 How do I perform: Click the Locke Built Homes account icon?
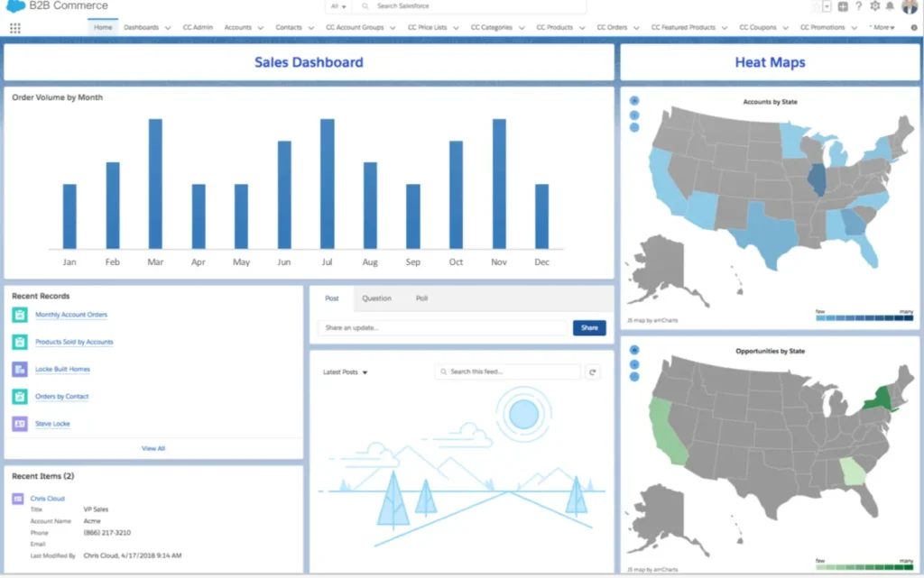click(20, 369)
